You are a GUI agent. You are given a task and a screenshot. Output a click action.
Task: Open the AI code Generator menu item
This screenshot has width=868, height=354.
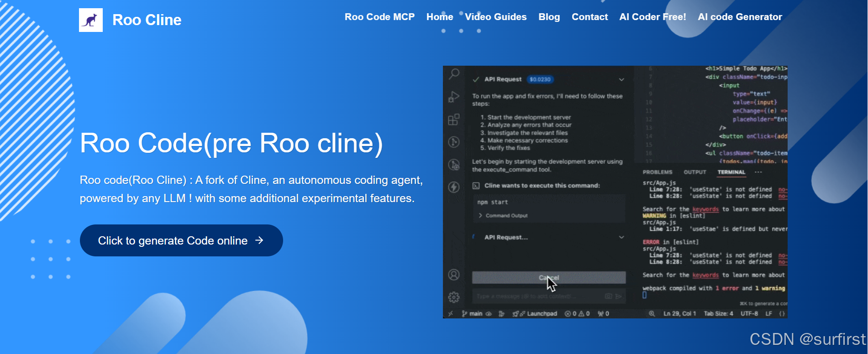tap(740, 17)
